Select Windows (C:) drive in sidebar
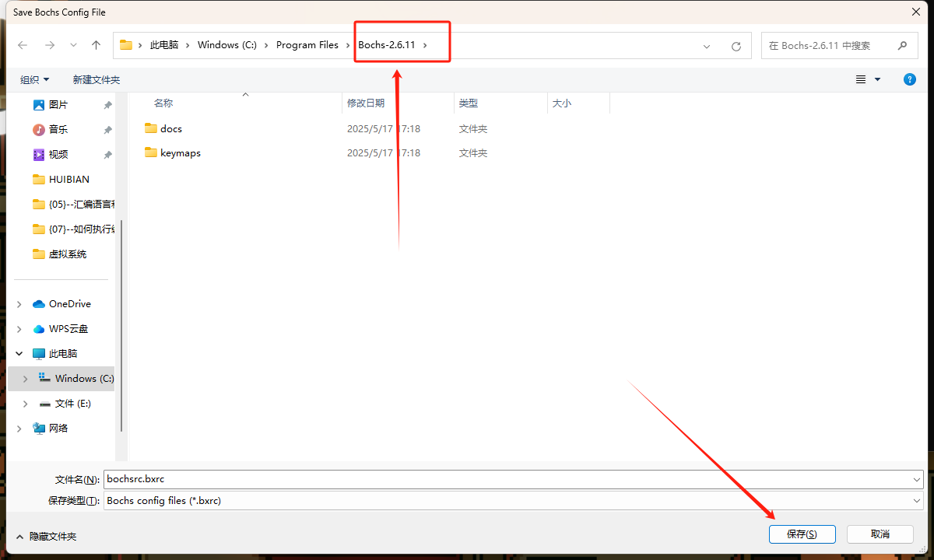 pyautogui.click(x=84, y=378)
